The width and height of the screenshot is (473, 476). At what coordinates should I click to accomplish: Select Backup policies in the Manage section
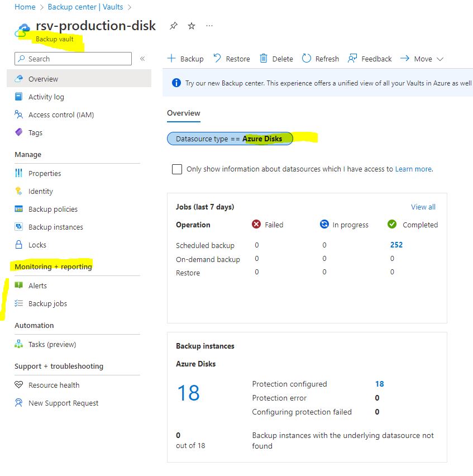coord(53,209)
